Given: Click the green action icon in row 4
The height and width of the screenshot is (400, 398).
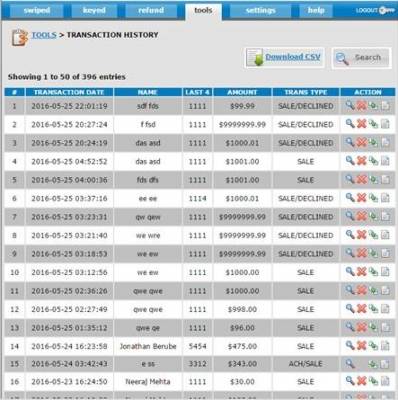Looking at the screenshot, I should (373, 161).
